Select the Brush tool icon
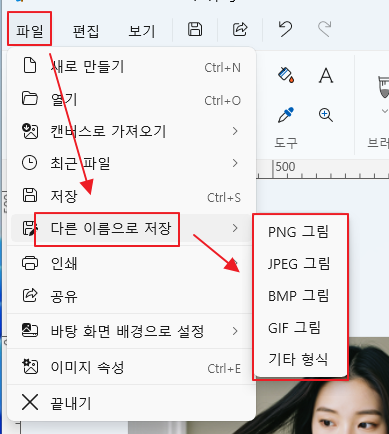 point(383,86)
